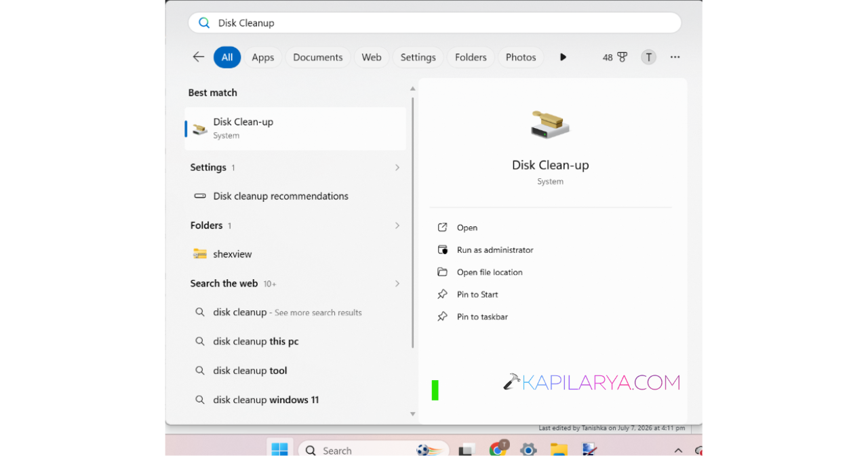Select web suggestion 'disk cleanup this pc'
This screenshot has width=868, height=456.
[295, 341]
